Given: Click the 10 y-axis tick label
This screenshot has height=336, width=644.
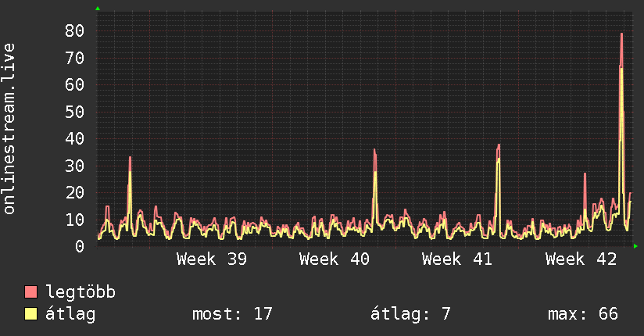Looking at the screenshot, I should tap(75, 220).
